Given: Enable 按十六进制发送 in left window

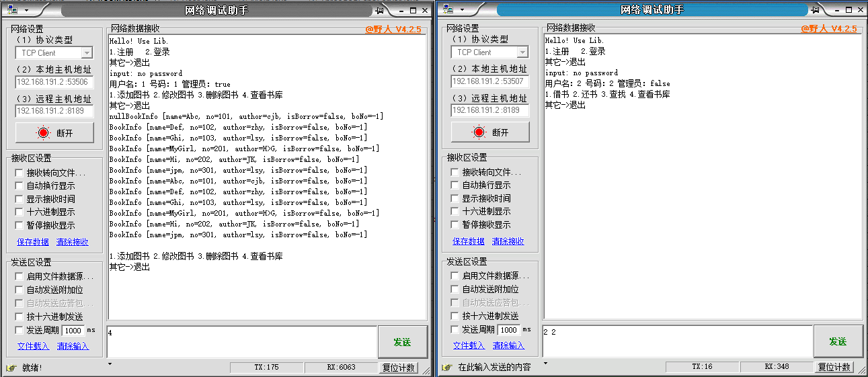Looking at the screenshot, I should pos(19,317).
